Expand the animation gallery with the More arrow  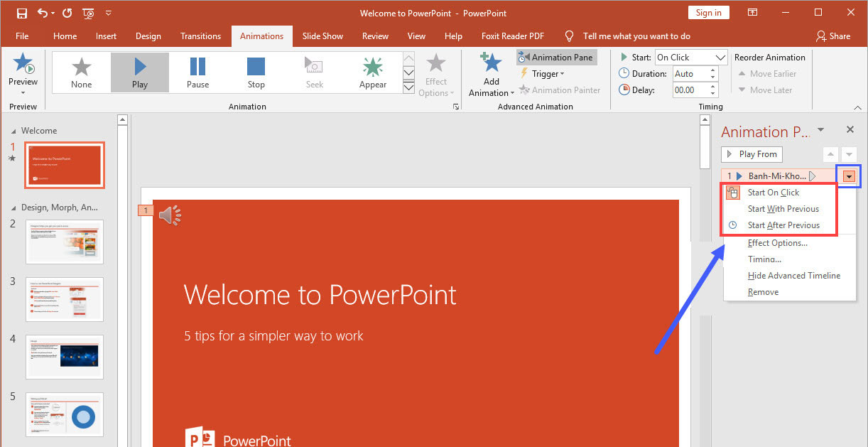pyautogui.click(x=408, y=87)
